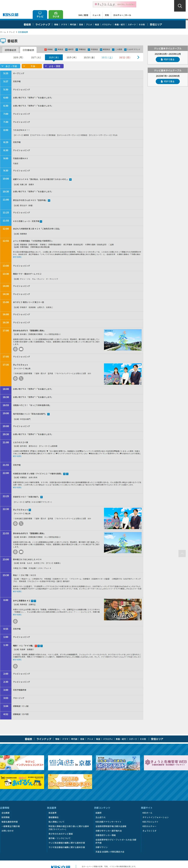Screen dimensions: 188x868
Task: Open the カルチャー / ホール header link
Action: tap(122, 15)
